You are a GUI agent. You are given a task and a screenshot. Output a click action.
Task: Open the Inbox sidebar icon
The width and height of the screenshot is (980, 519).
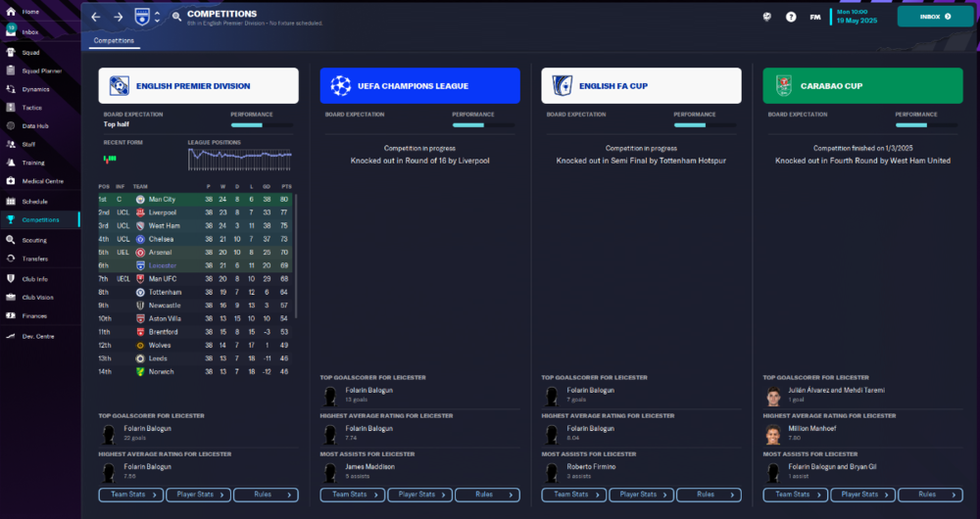coord(11,30)
